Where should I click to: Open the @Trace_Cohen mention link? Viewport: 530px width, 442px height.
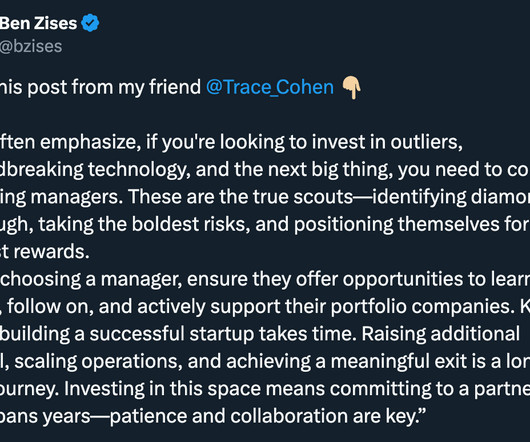[x=270, y=87]
